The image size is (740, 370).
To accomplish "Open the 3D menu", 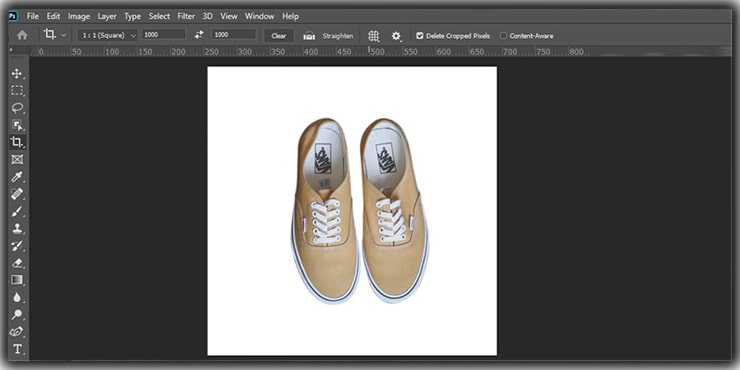I will click(208, 16).
